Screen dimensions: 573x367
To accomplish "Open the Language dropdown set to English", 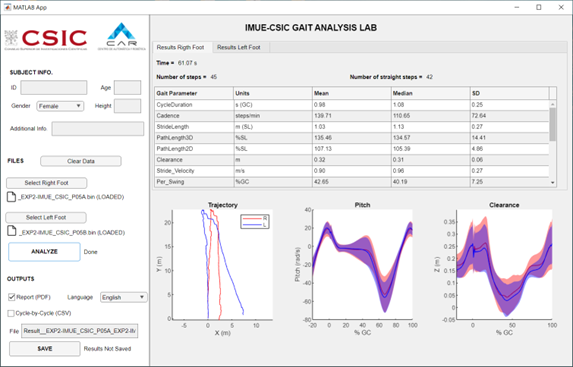I will tap(124, 297).
